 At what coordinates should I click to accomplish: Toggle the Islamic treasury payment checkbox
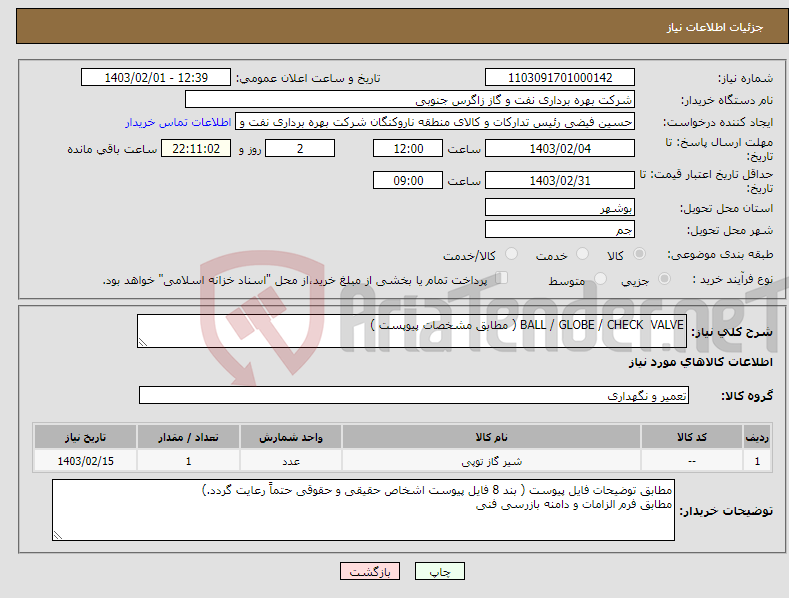click(501, 277)
